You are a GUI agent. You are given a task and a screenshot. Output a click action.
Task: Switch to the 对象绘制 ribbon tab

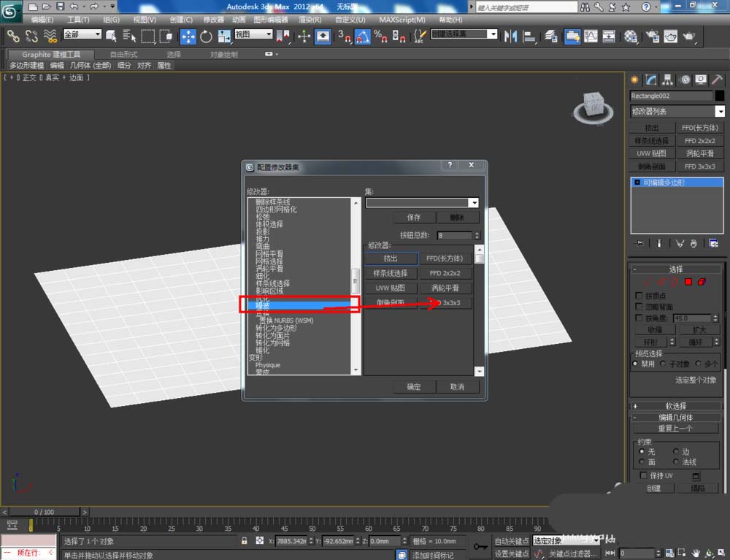pos(223,55)
